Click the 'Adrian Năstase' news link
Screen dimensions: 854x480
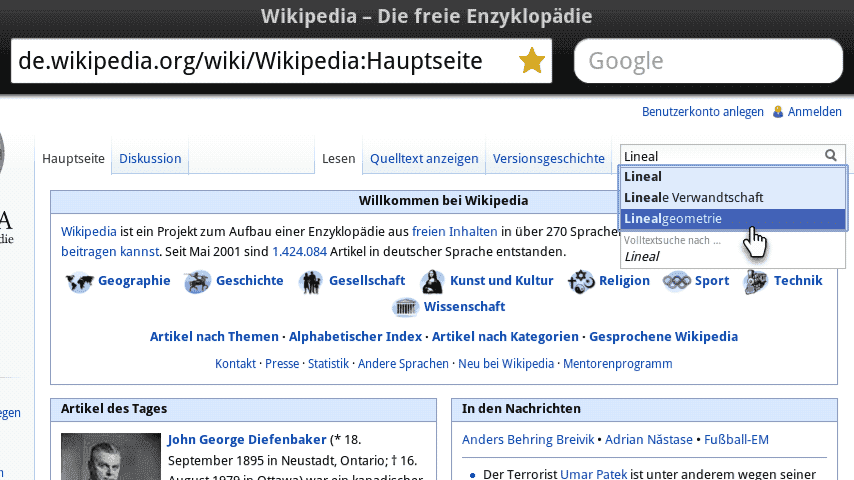[649, 440]
